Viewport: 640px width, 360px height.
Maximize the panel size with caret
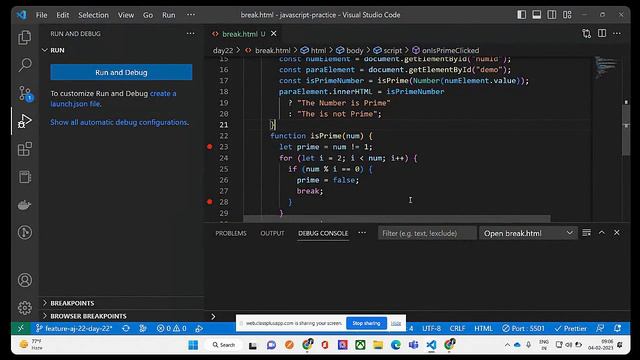[602, 233]
